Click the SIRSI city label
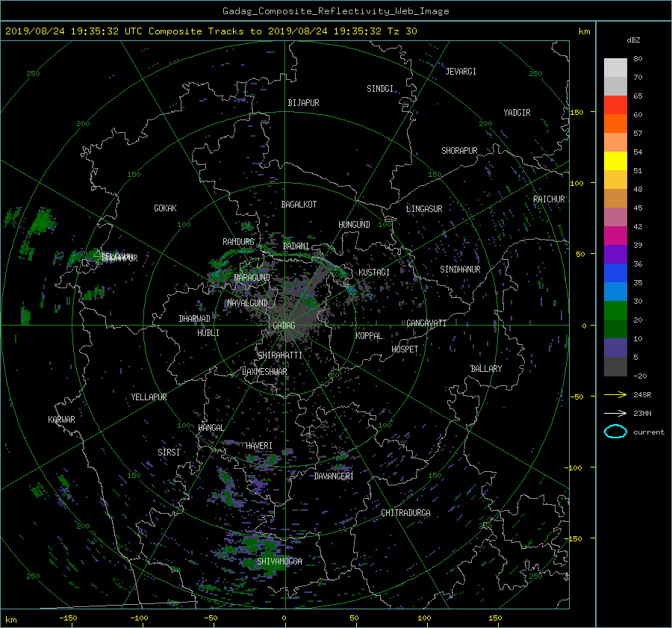The height and width of the screenshot is (628, 672). [x=169, y=453]
